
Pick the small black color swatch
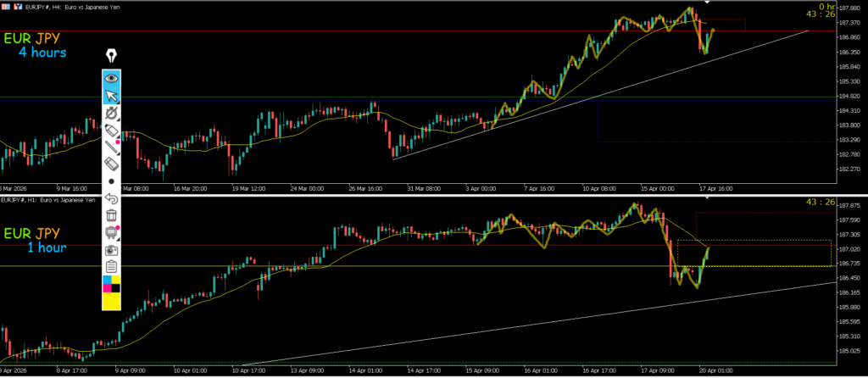[x=116, y=288]
